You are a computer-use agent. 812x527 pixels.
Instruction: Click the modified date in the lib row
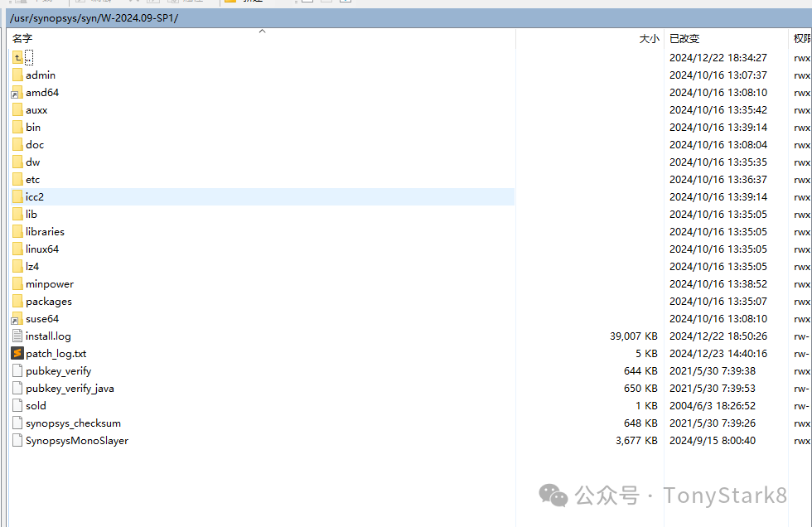click(x=718, y=215)
